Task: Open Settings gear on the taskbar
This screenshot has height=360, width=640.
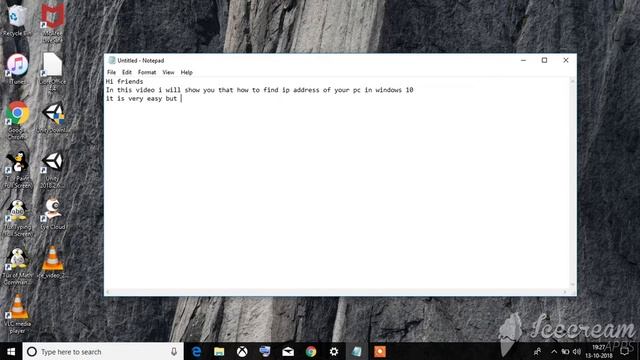Action: pyautogui.click(x=334, y=351)
